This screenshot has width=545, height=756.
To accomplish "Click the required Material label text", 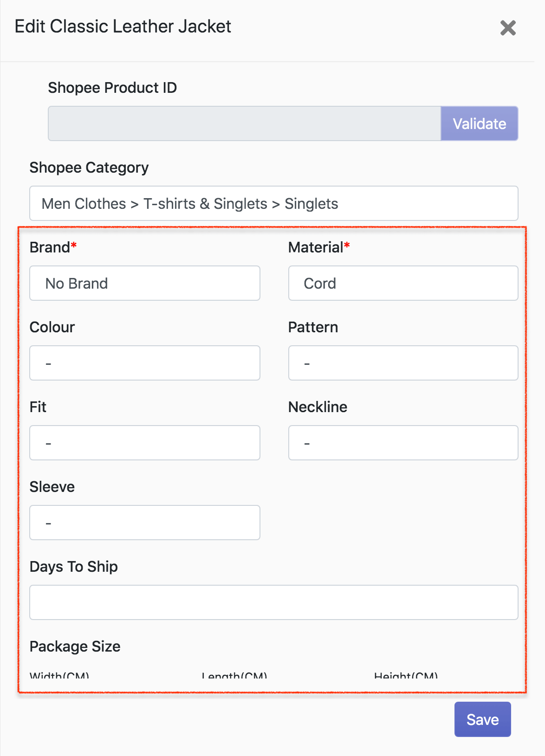I will tap(316, 247).
